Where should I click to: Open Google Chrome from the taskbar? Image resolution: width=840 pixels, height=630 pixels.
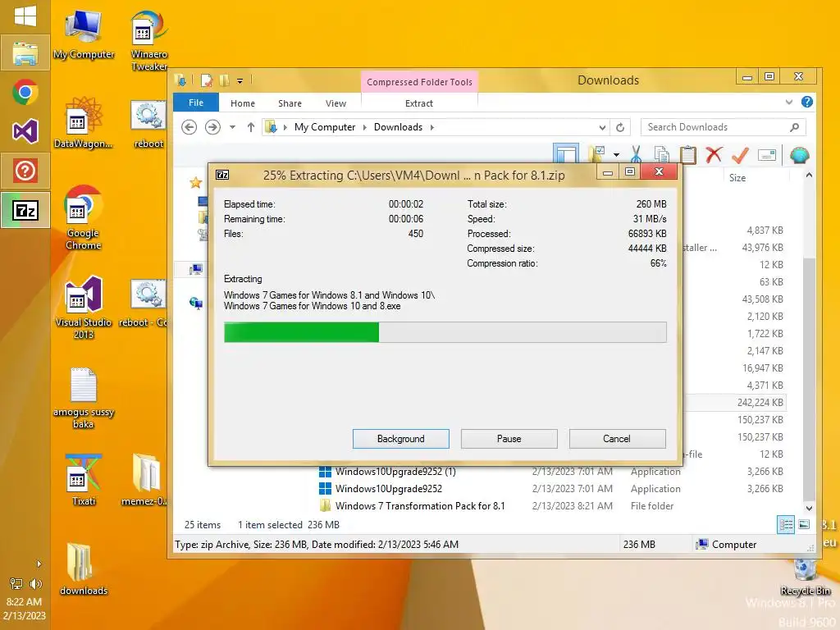(25, 92)
